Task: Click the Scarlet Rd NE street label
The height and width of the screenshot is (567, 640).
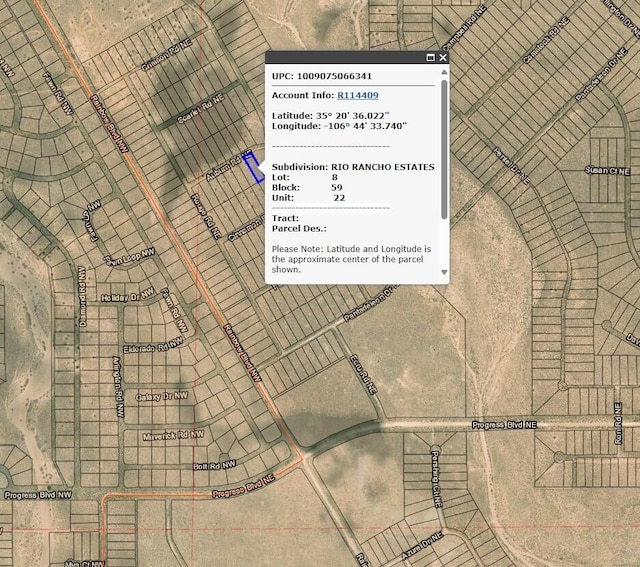Action: pyautogui.click(x=201, y=109)
